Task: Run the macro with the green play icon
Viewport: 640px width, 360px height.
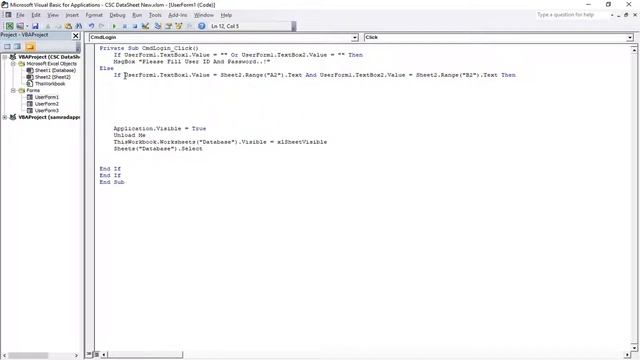Action: (x=114, y=26)
